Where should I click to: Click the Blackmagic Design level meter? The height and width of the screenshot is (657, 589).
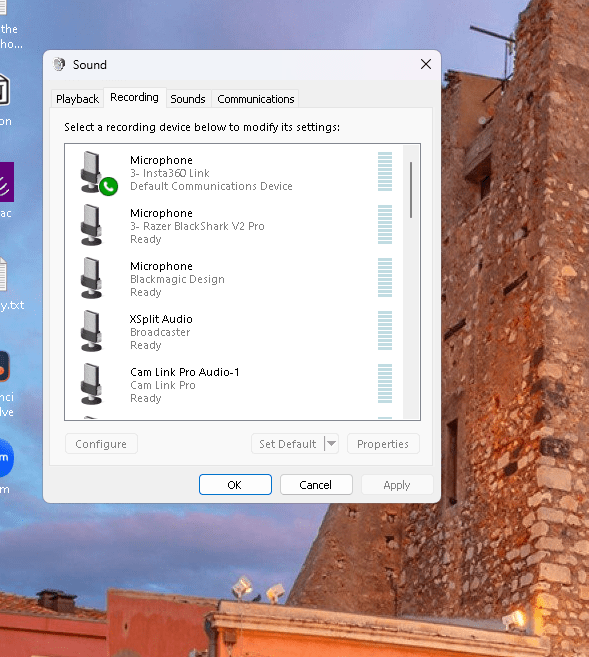pos(385,277)
